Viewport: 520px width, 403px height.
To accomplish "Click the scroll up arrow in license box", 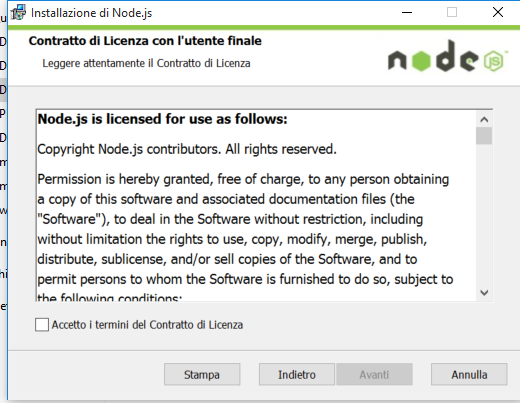I will click(x=484, y=119).
